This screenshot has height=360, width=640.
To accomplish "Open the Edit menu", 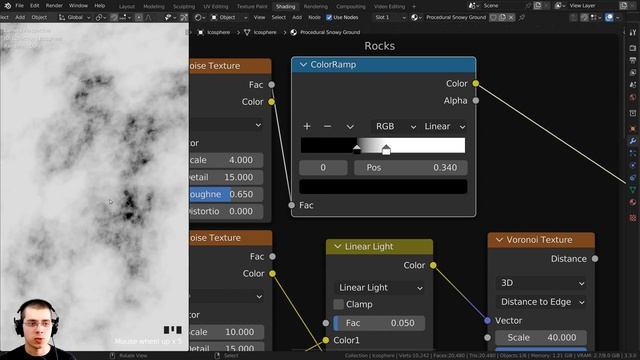I will [x=35, y=6].
